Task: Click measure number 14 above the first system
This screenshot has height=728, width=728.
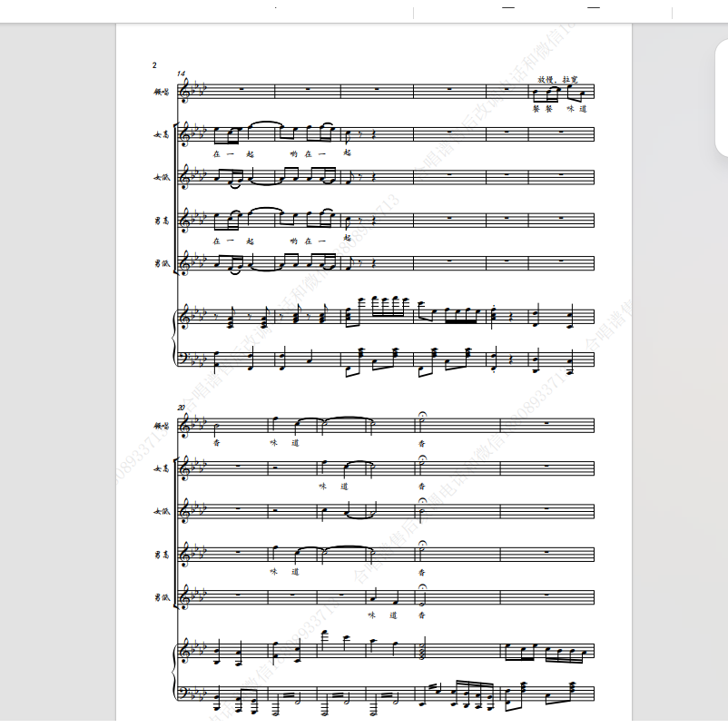Action: tap(181, 74)
